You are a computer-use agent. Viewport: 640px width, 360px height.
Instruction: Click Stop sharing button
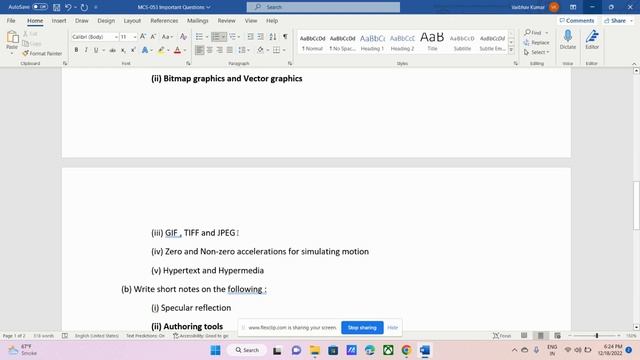click(362, 327)
